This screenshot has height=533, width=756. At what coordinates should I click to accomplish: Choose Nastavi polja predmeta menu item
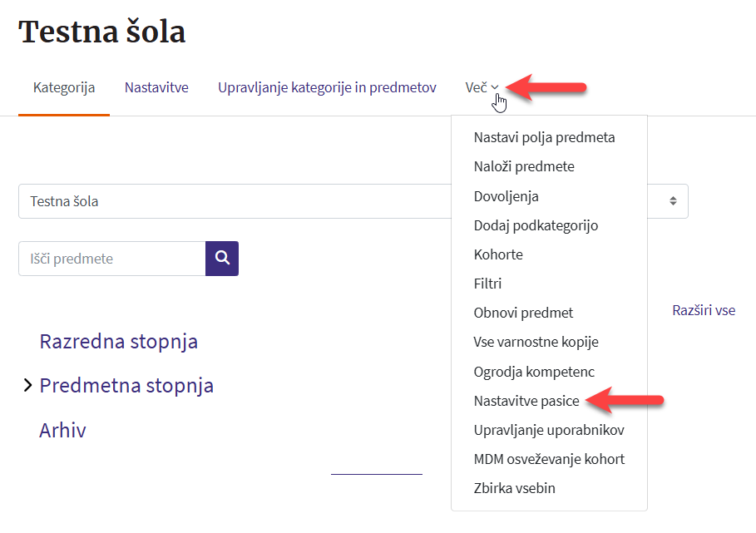click(544, 137)
